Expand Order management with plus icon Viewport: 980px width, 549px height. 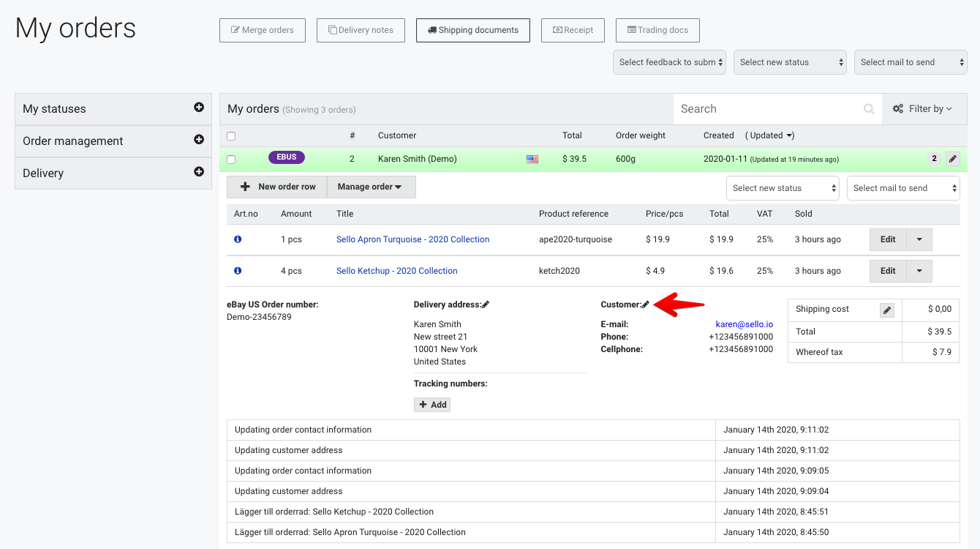pyautogui.click(x=199, y=140)
